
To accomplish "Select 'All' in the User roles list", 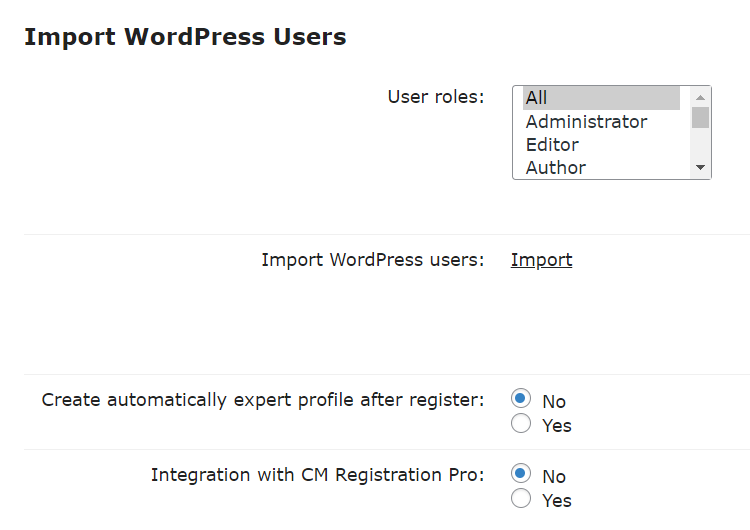I will click(x=601, y=98).
